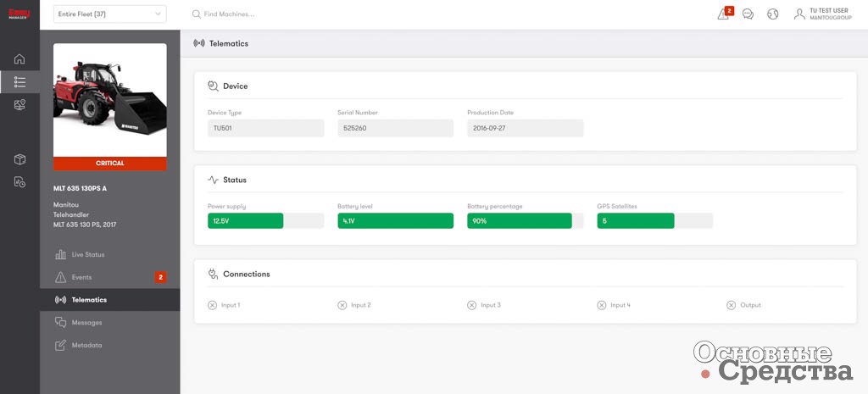Click the Serial Number 525260 field
Viewport: 868px width, 394px height.
pos(395,128)
